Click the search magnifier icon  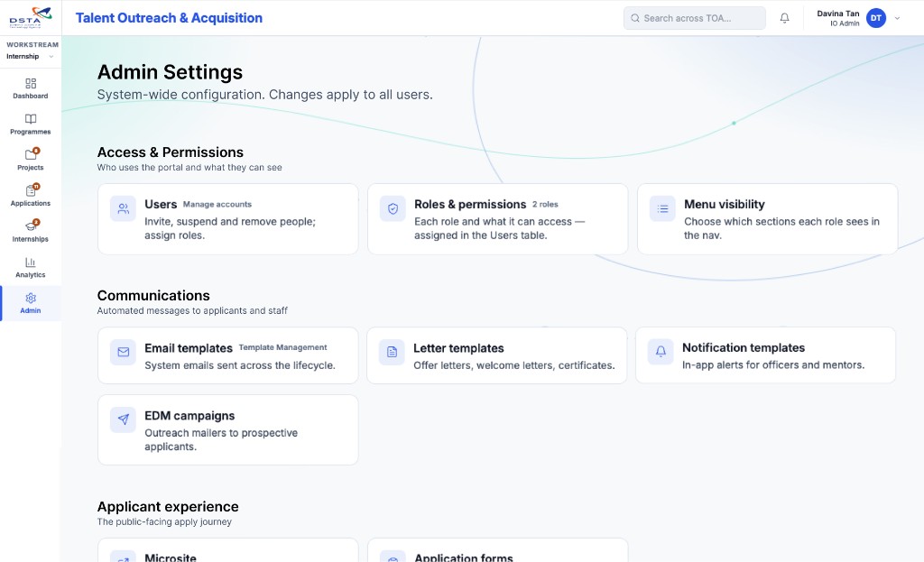point(635,18)
